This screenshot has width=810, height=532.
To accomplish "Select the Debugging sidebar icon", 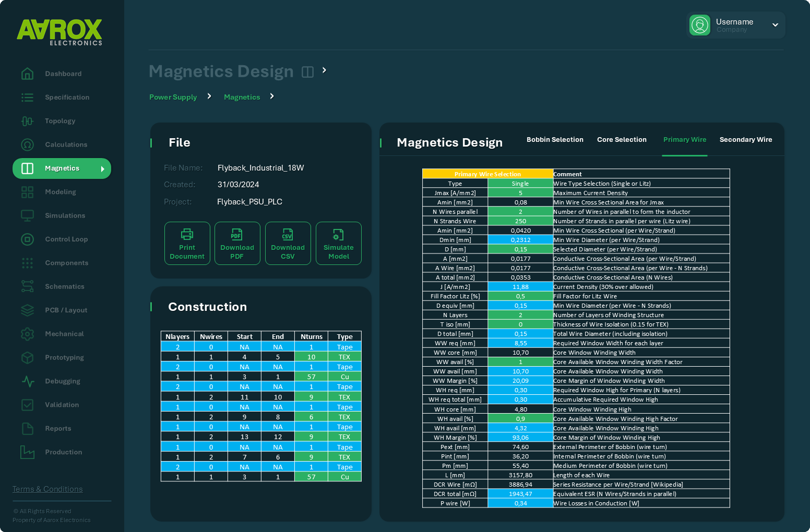I will 27,381.
